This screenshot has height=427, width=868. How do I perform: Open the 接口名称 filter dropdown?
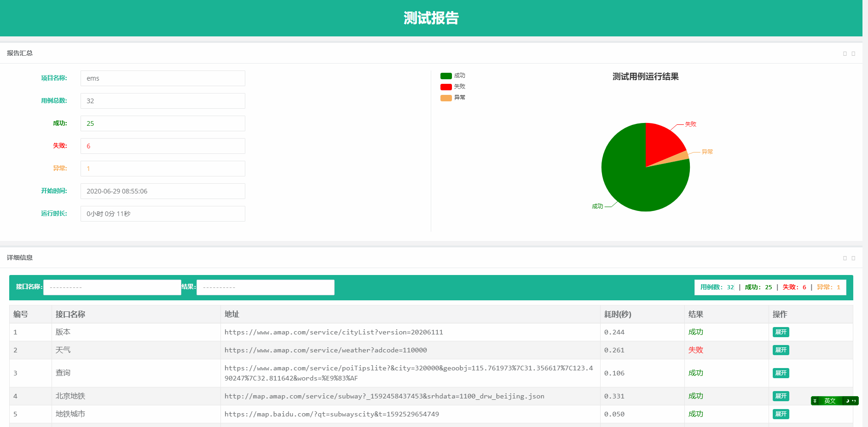[112, 287]
